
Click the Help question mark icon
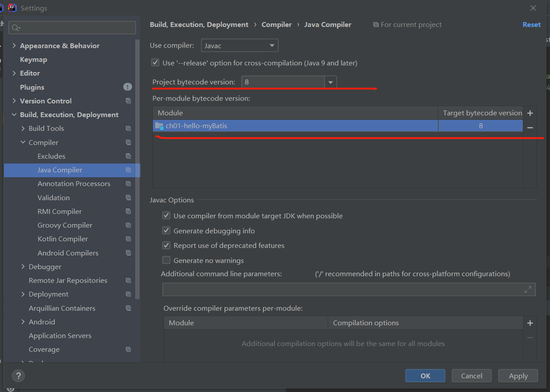(x=18, y=376)
